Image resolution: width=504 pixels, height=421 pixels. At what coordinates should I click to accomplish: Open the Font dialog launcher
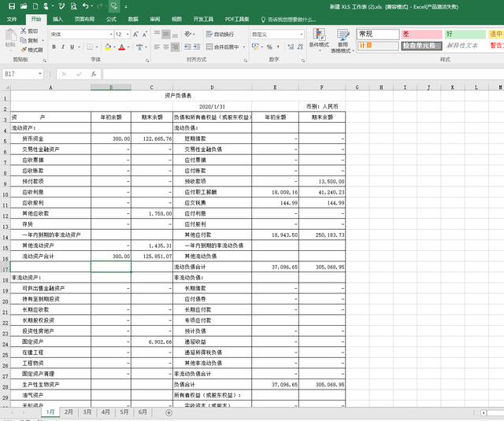(x=147, y=61)
